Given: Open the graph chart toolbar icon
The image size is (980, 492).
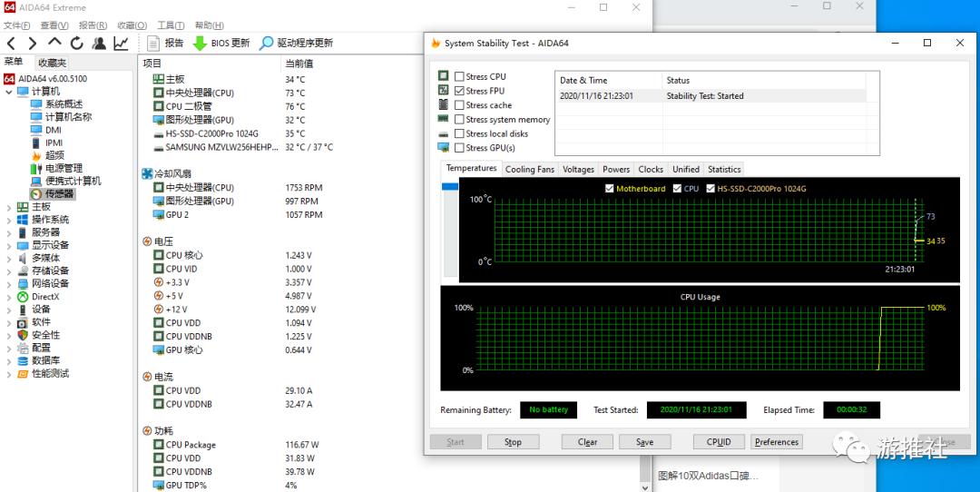Looking at the screenshot, I should [121, 44].
